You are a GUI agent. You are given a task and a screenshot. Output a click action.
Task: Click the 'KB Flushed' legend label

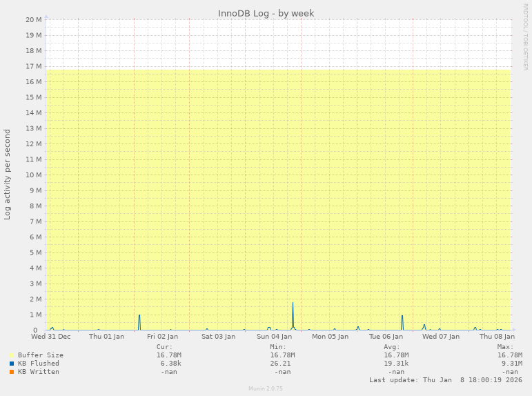pos(39,364)
